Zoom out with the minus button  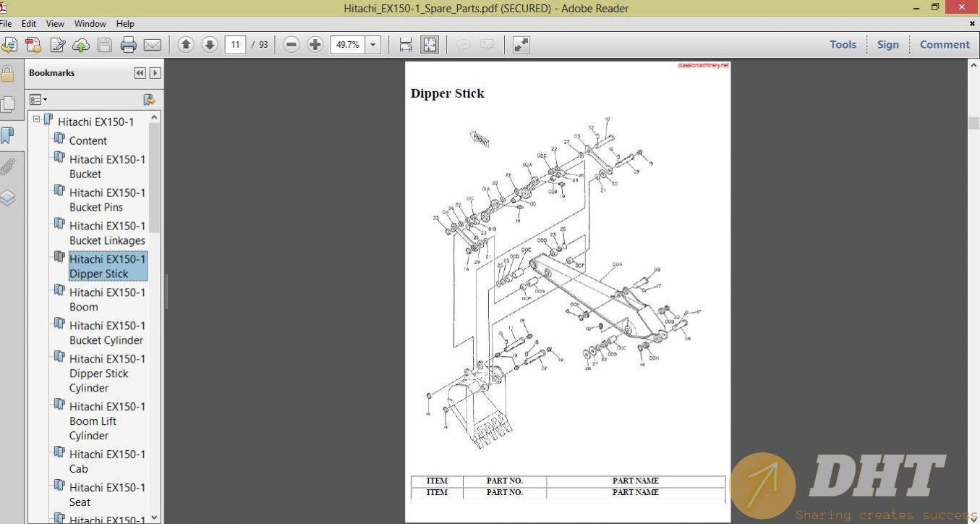(x=291, y=45)
